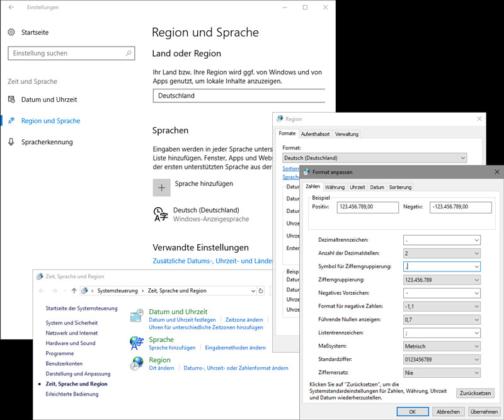The height and width of the screenshot is (420, 504).
Task: Click the Sprache icon in Systemsteuerung
Action: coord(137,343)
